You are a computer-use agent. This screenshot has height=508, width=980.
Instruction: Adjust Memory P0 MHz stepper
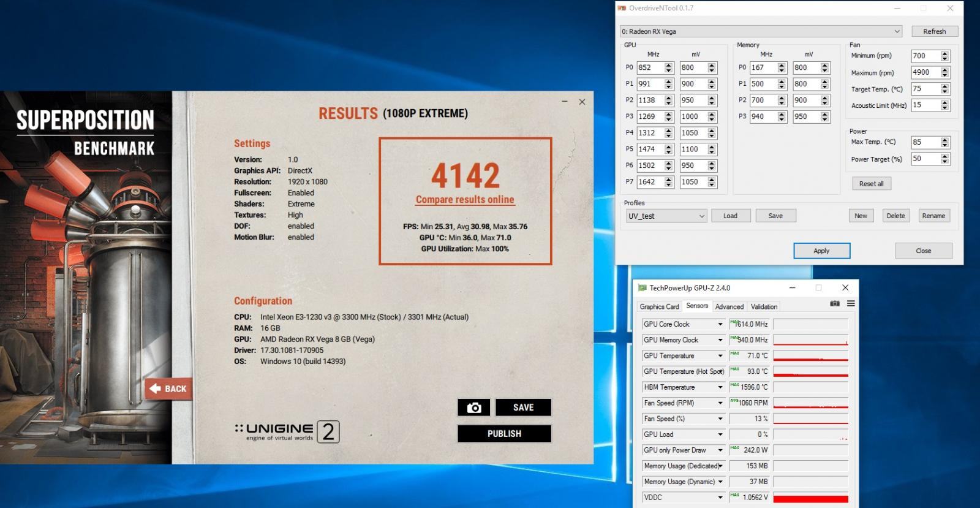[x=782, y=68]
